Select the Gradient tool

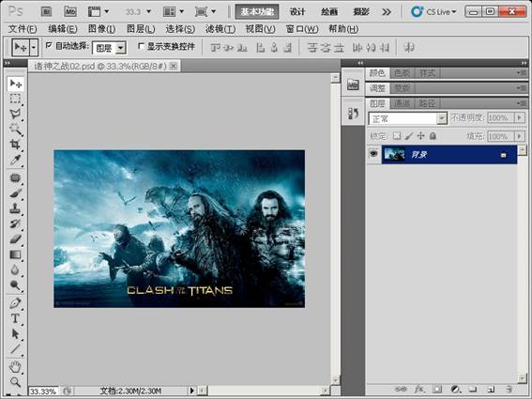[15, 254]
